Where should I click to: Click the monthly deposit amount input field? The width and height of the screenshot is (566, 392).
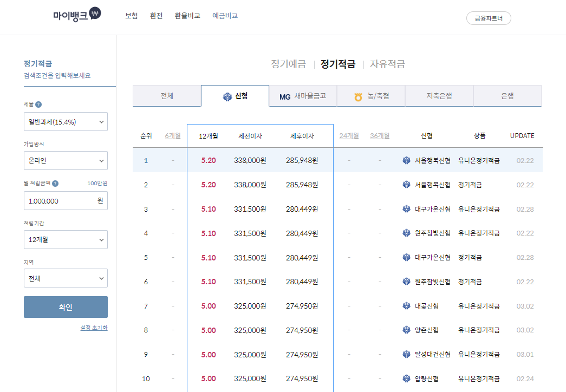66,201
